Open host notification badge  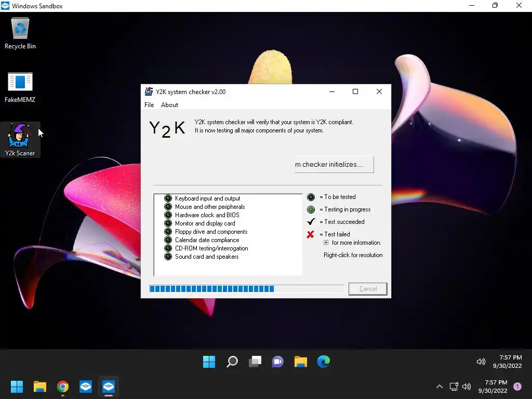point(517,387)
